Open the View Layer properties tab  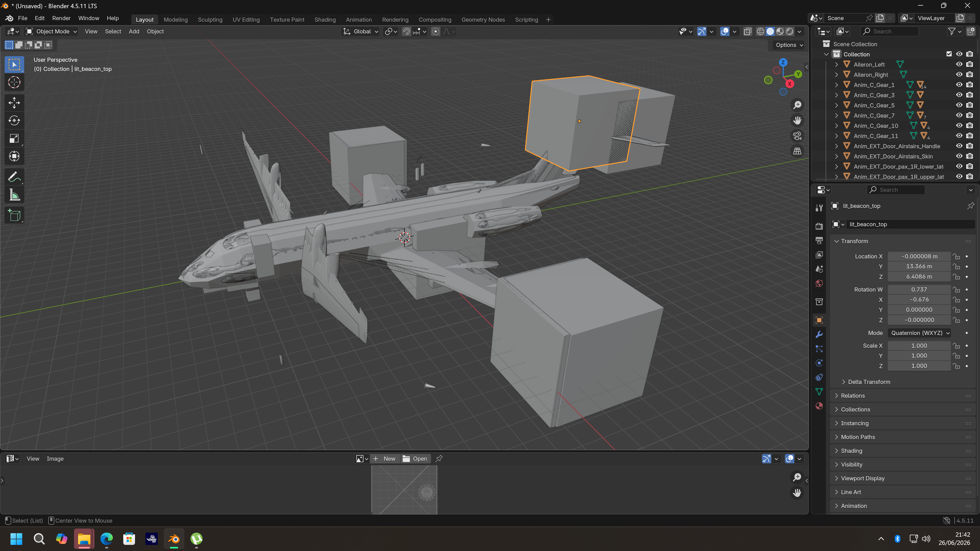coord(819,254)
